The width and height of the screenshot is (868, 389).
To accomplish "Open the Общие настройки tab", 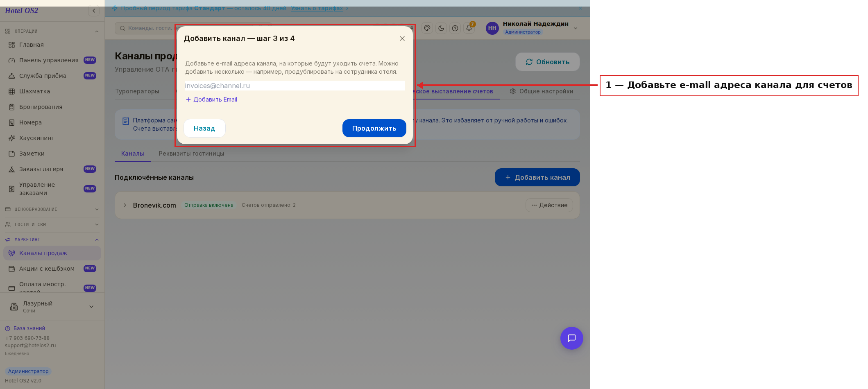I will [542, 91].
